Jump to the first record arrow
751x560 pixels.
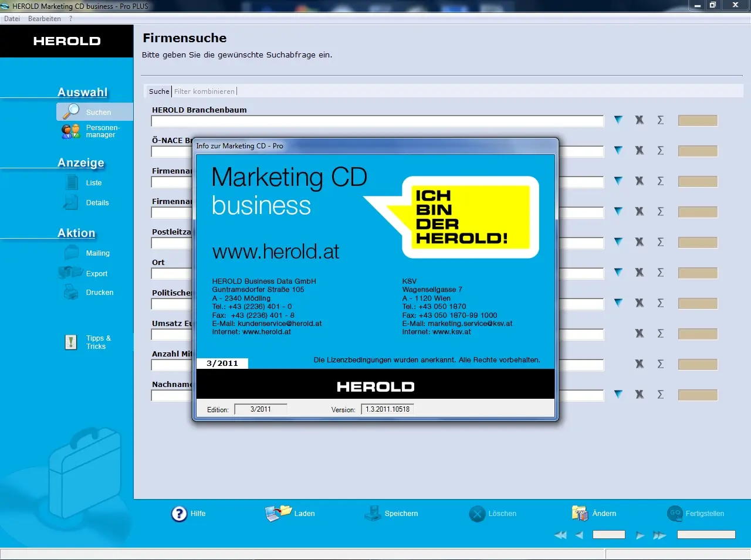pos(561,535)
